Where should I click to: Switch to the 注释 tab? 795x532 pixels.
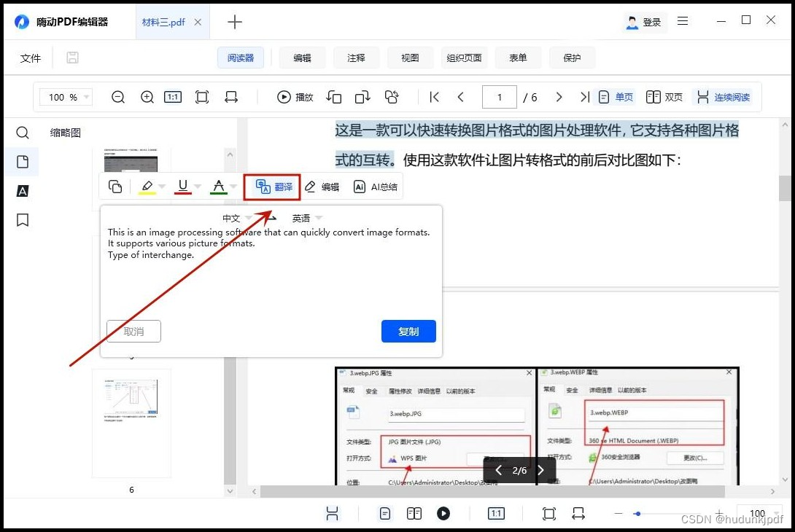click(356, 58)
